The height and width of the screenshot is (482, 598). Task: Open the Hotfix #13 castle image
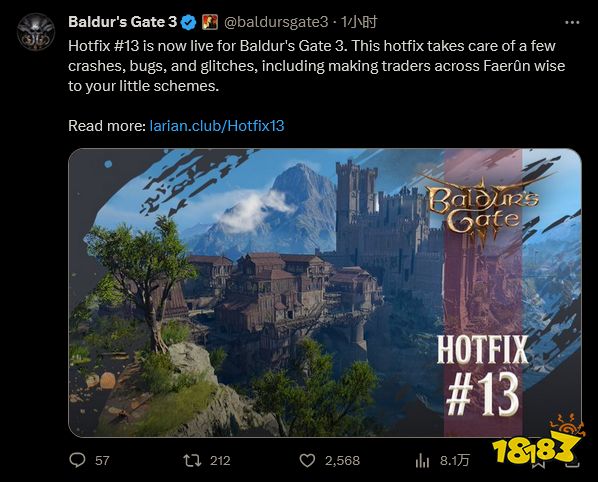(x=325, y=292)
